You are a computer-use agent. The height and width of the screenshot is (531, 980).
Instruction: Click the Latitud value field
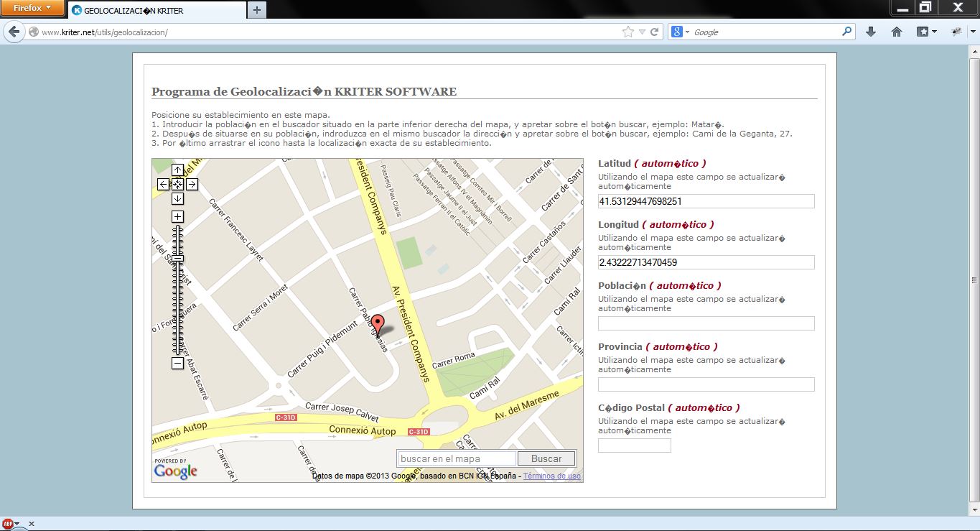[x=706, y=201]
